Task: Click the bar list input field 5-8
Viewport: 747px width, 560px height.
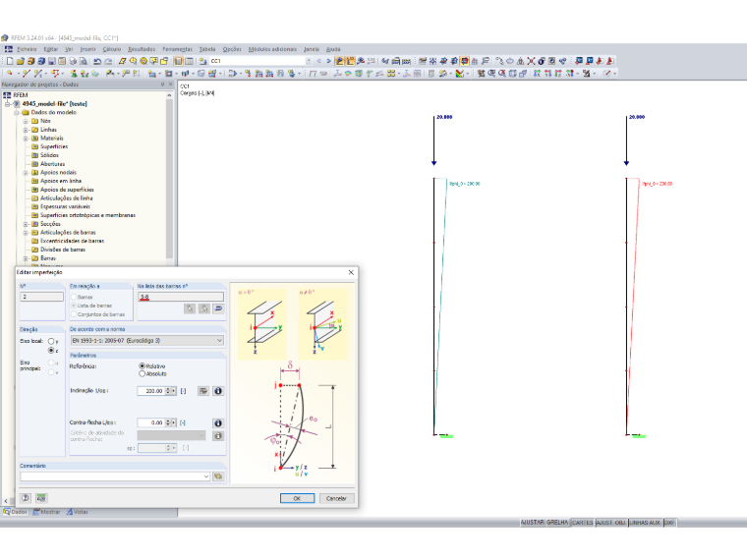Action: [181, 297]
